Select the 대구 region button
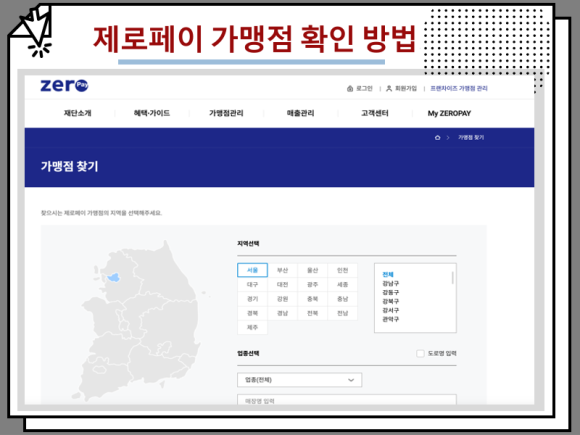580x435 pixels. (x=252, y=284)
